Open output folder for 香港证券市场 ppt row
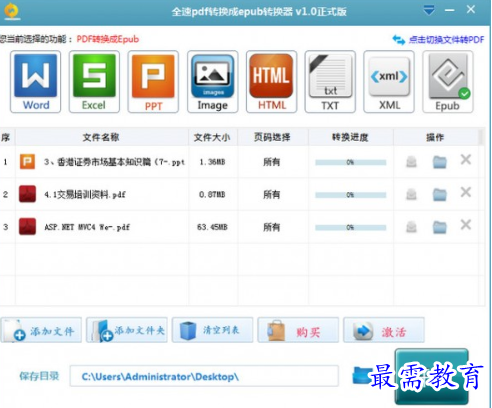492x408 pixels. 440,162
